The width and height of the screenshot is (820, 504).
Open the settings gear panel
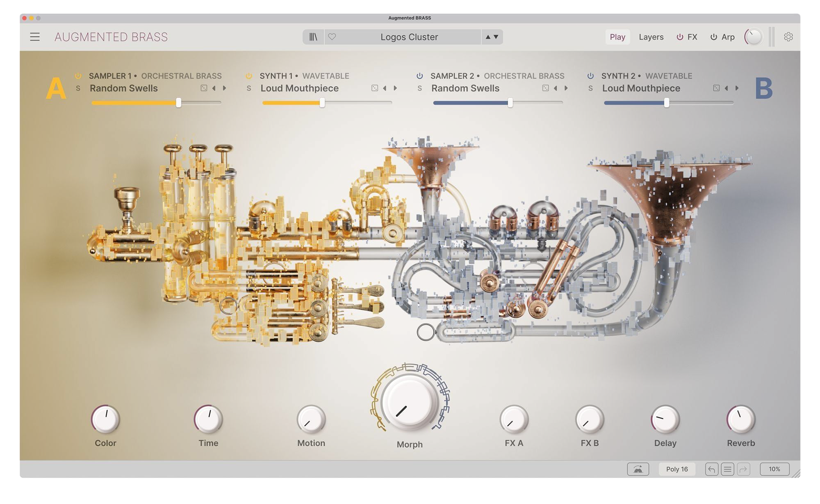point(788,37)
